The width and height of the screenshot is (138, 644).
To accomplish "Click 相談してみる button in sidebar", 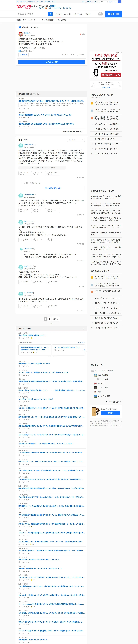I will tap(106, 87).
